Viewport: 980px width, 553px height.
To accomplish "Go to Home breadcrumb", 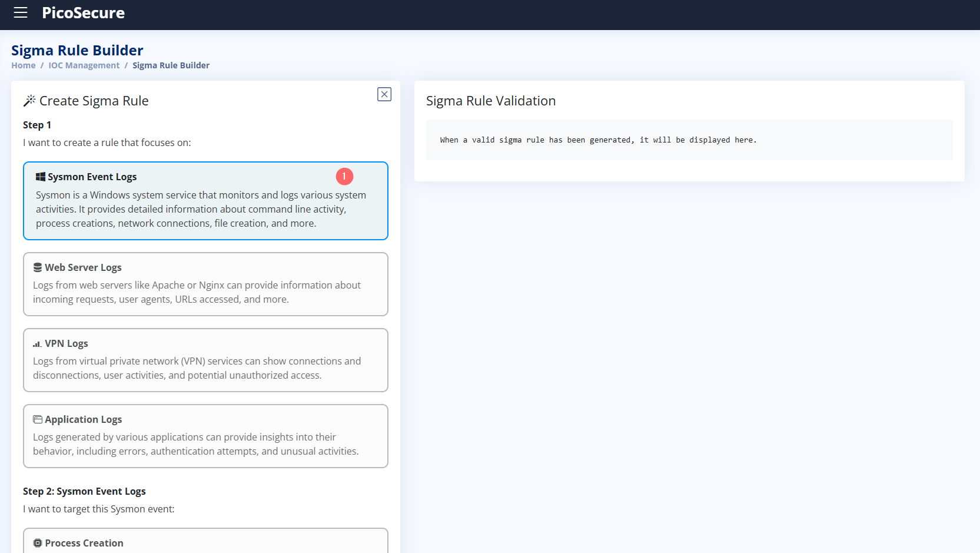I will pos(24,65).
